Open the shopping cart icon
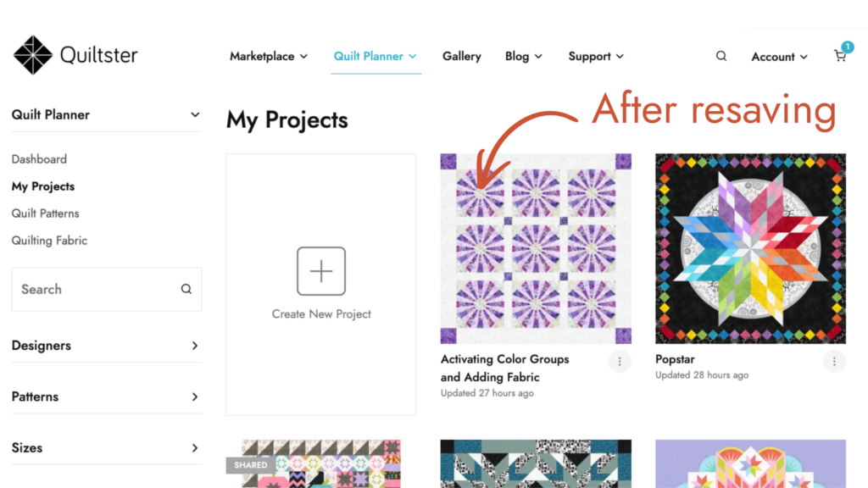 840,56
